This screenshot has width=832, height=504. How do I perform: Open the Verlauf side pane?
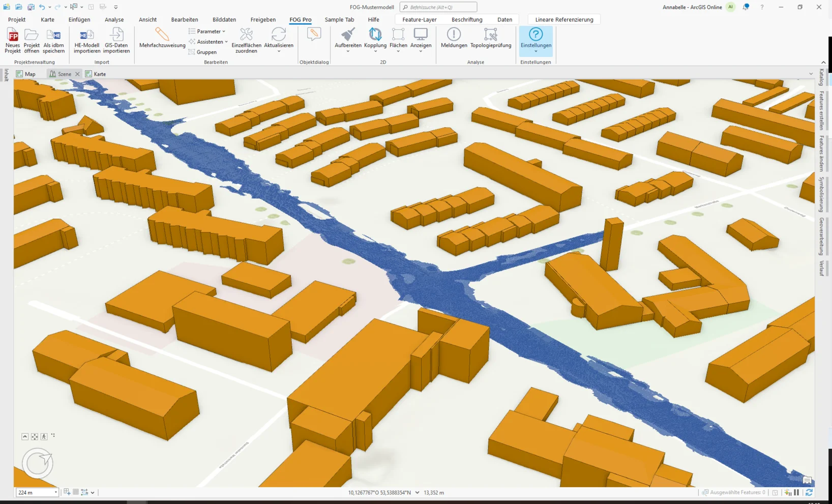tap(821, 268)
